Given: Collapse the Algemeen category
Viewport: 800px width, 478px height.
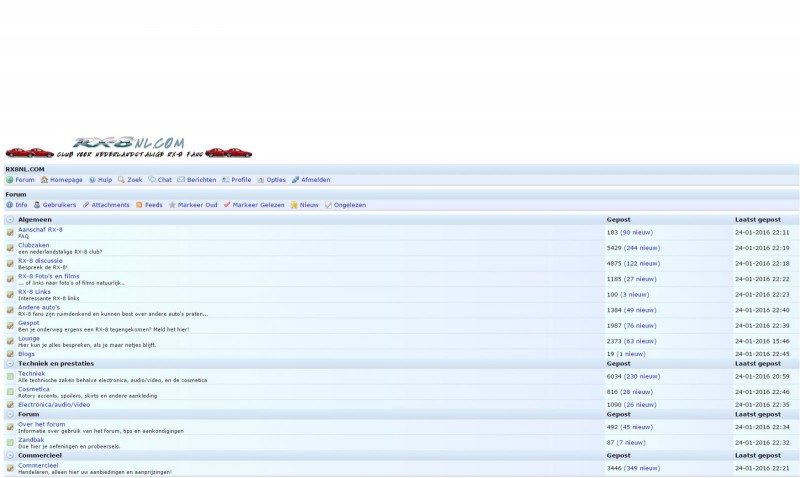Looking at the screenshot, I should coord(10,220).
